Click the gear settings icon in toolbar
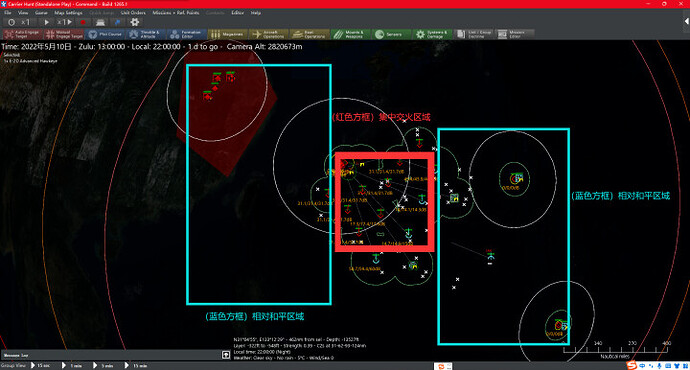The height and width of the screenshot is (370, 690). [x=135, y=22]
